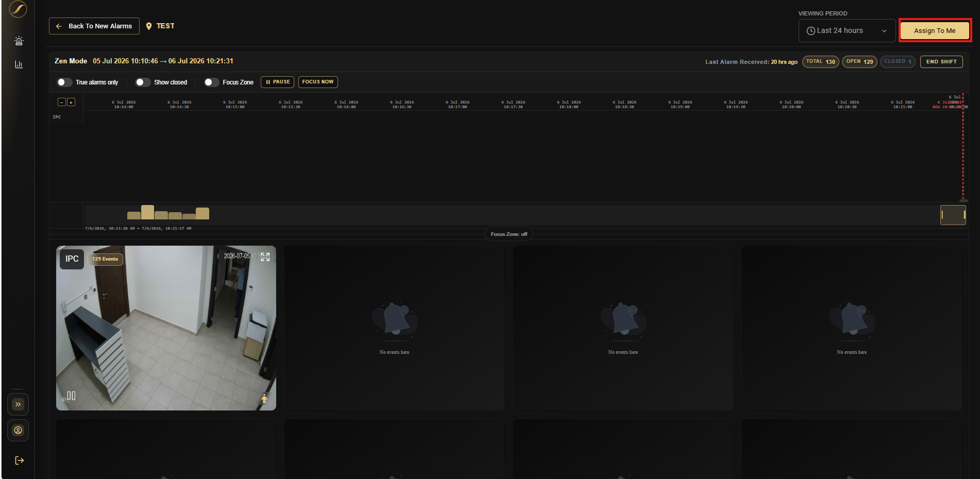Click the Focus Zone: off pill
Image resolution: width=980 pixels, height=479 pixels.
pyautogui.click(x=509, y=234)
